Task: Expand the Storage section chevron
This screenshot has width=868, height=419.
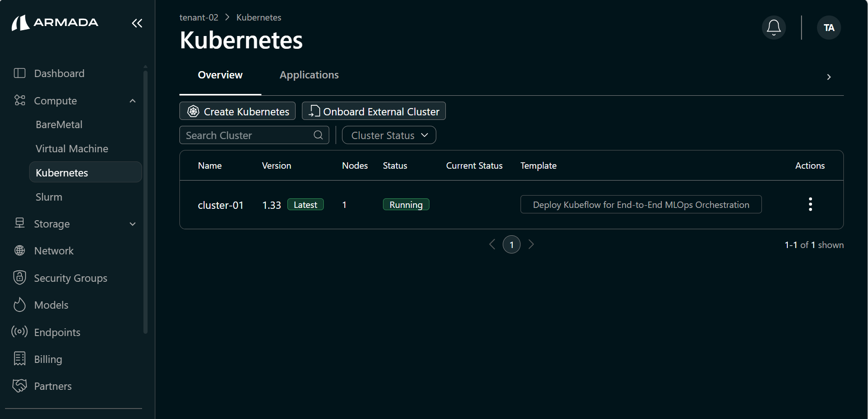Action: pos(133,224)
